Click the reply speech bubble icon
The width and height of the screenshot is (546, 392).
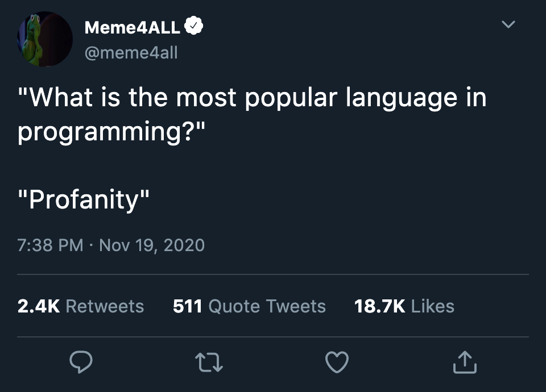pos(81,362)
